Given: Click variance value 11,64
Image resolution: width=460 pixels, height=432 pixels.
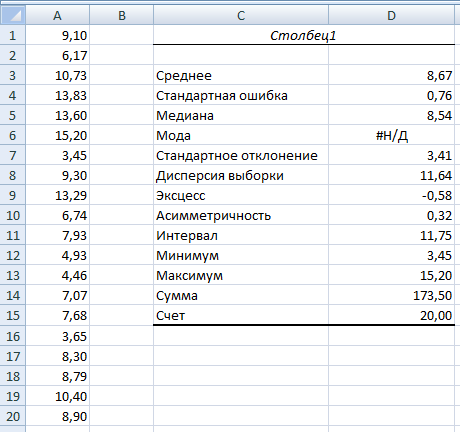Looking at the screenshot, I should (391, 175).
